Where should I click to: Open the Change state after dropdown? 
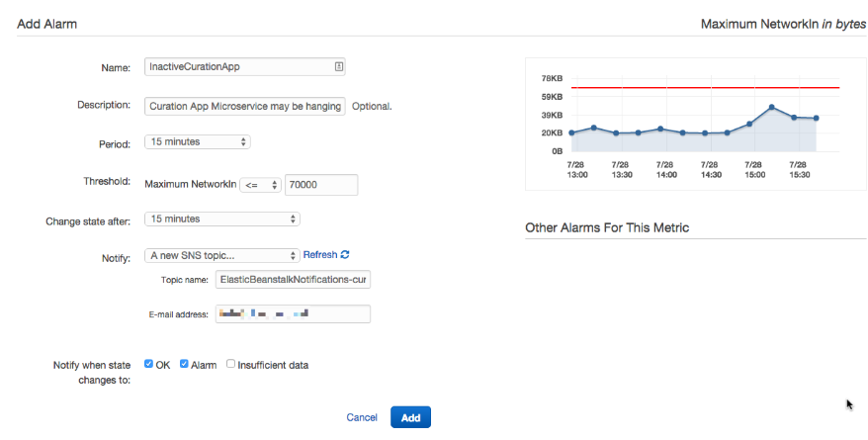tap(221, 219)
